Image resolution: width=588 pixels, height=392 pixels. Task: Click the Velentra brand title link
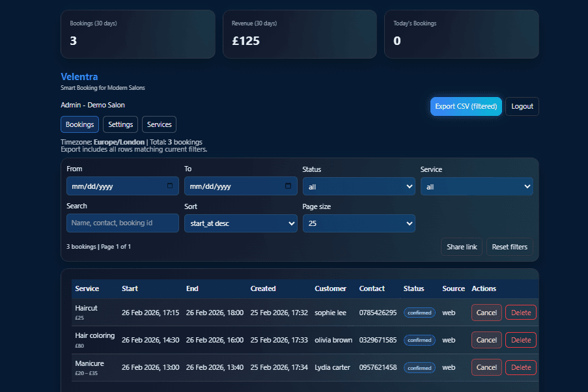pos(79,77)
